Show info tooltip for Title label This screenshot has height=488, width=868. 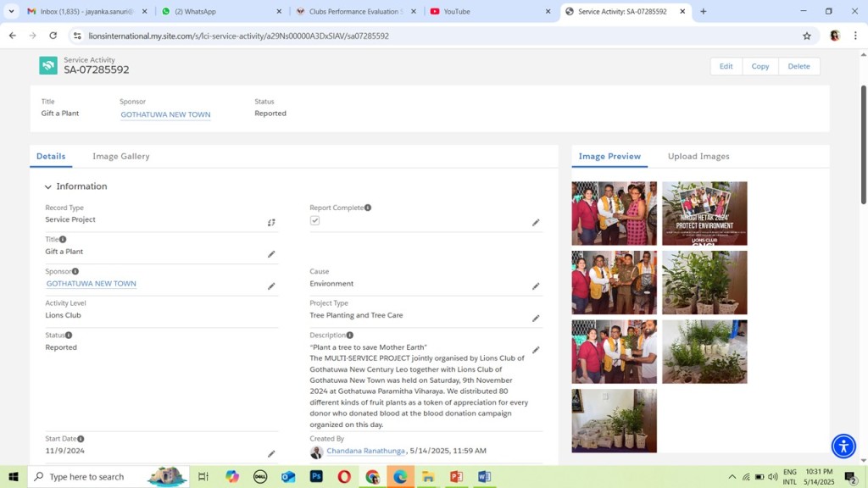click(x=63, y=240)
